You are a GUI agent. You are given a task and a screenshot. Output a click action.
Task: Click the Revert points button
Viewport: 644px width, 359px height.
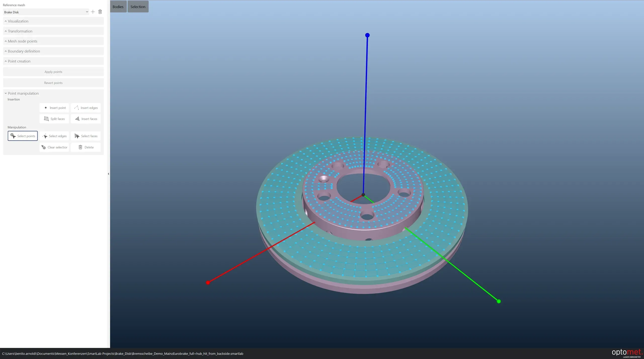[53, 83]
